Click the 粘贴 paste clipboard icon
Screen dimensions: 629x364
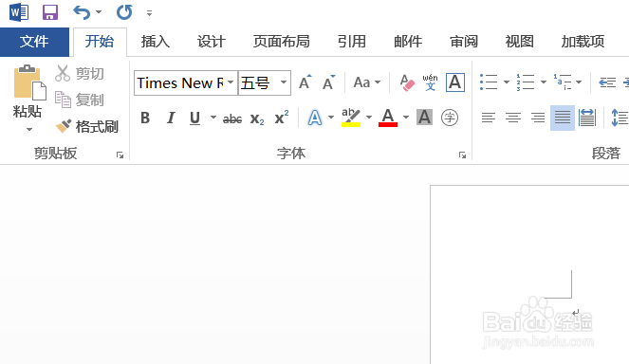pos(29,82)
